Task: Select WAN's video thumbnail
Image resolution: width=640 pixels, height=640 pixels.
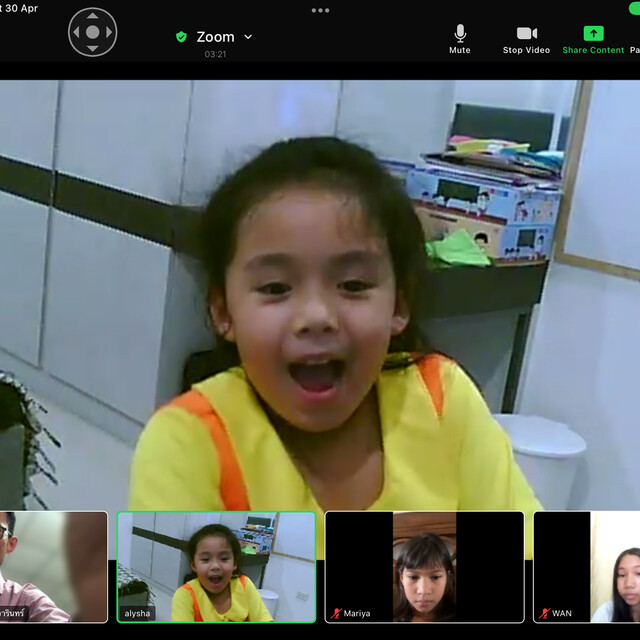Action: pos(588,567)
